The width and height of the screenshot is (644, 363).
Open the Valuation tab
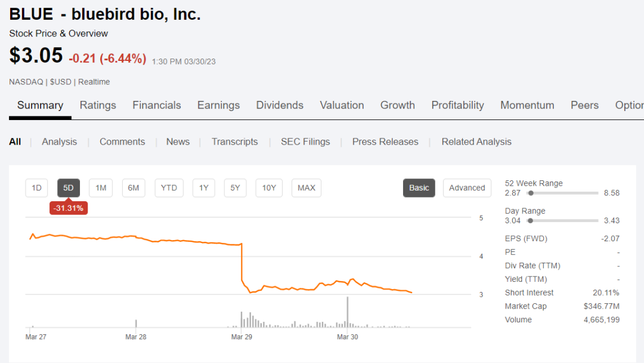tap(342, 106)
